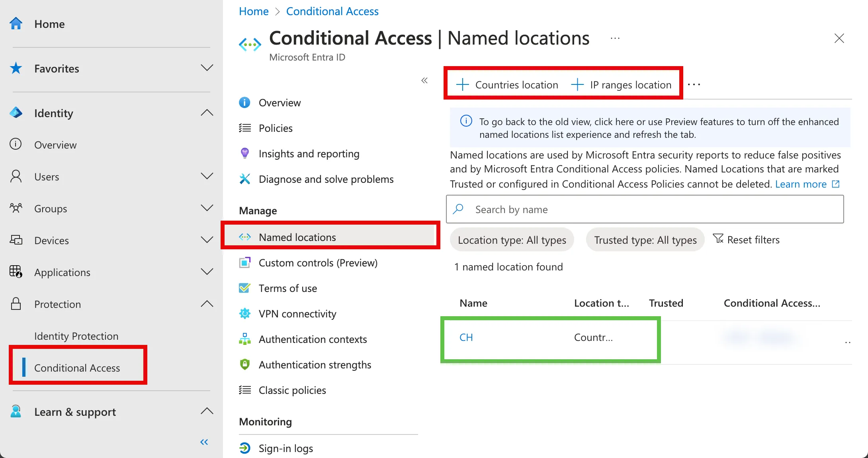The height and width of the screenshot is (458, 868).
Task: Click the Home house icon in sidebar
Action: pyautogui.click(x=16, y=24)
